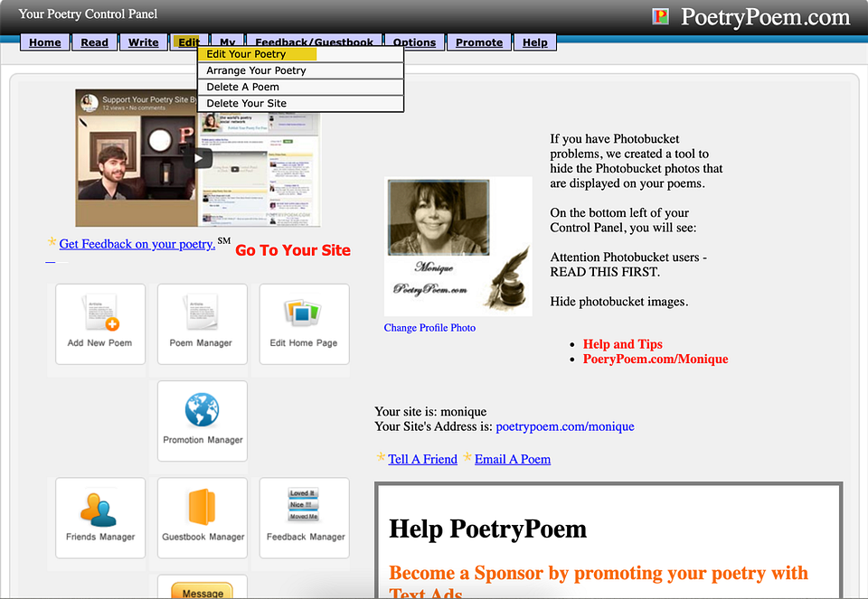Click 'Your site is: monique' text
This screenshot has width=868, height=599.
(x=430, y=411)
